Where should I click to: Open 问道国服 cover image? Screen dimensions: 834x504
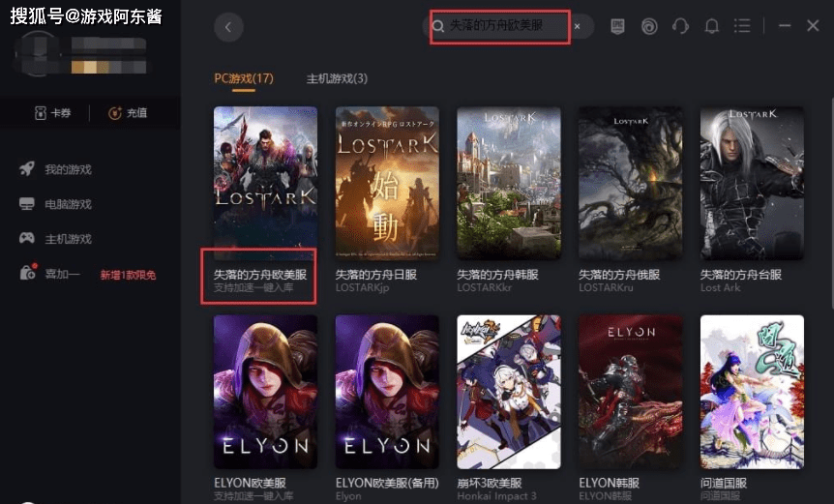click(752, 392)
